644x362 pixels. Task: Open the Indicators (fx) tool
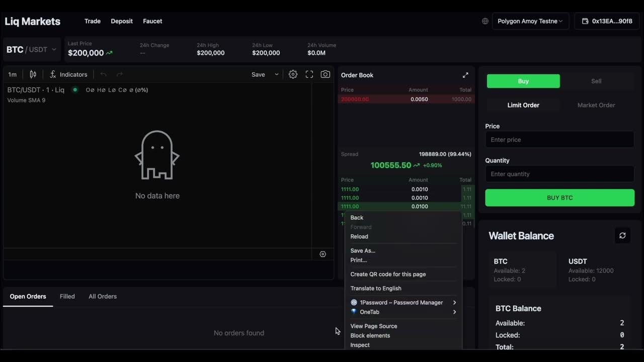pos(68,74)
